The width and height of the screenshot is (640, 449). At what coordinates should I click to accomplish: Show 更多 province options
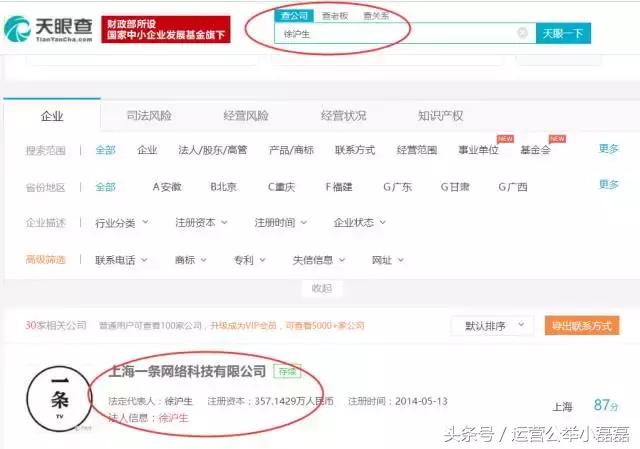tap(609, 184)
